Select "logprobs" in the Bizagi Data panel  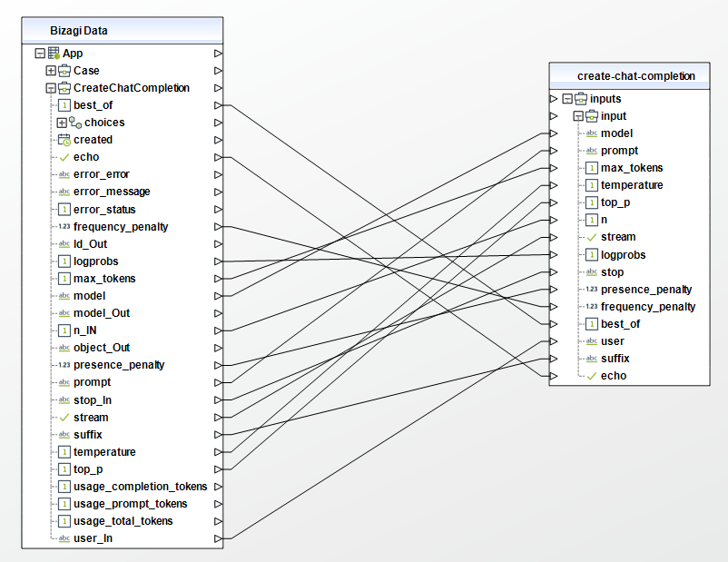click(96, 261)
